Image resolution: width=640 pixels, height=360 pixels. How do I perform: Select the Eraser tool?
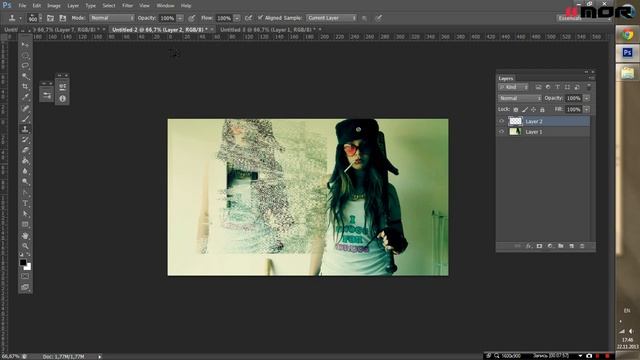pos(25,150)
